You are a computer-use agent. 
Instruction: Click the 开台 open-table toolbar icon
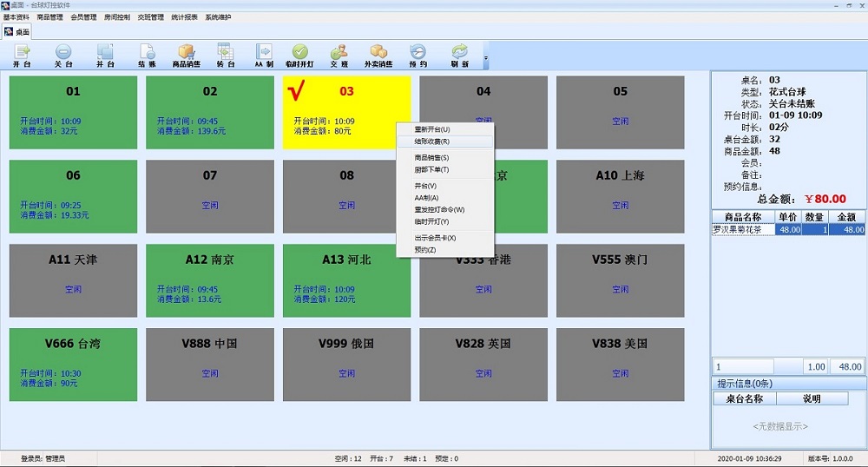click(x=23, y=56)
